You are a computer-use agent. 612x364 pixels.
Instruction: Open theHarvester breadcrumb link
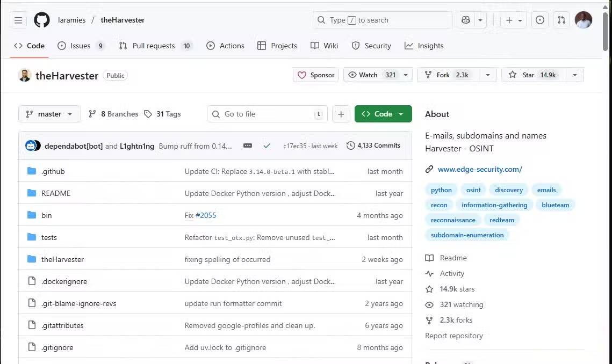pyautogui.click(x=123, y=20)
